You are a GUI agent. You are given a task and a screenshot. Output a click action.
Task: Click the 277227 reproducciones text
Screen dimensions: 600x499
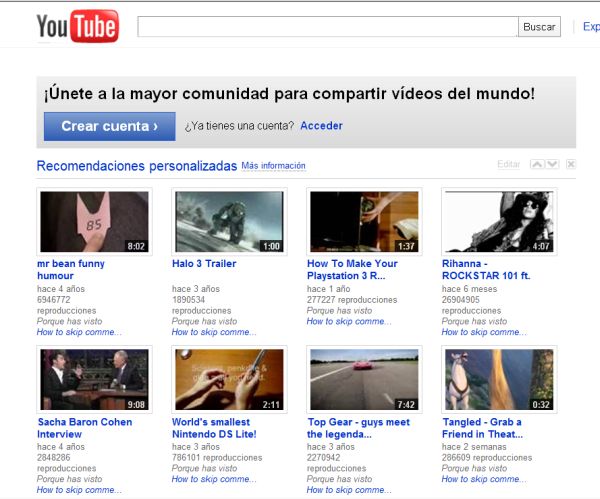click(352, 299)
